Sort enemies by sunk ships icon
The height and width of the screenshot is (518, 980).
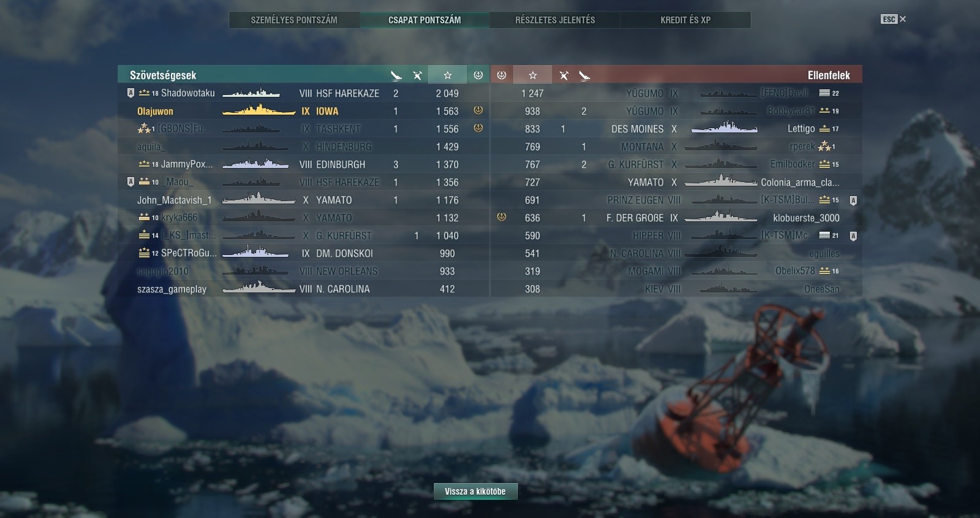(x=584, y=75)
